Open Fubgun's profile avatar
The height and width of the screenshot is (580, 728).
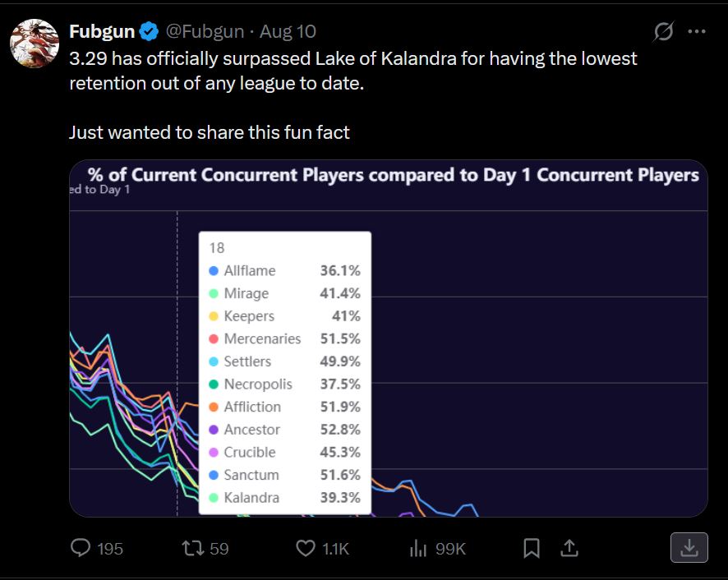point(35,44)
